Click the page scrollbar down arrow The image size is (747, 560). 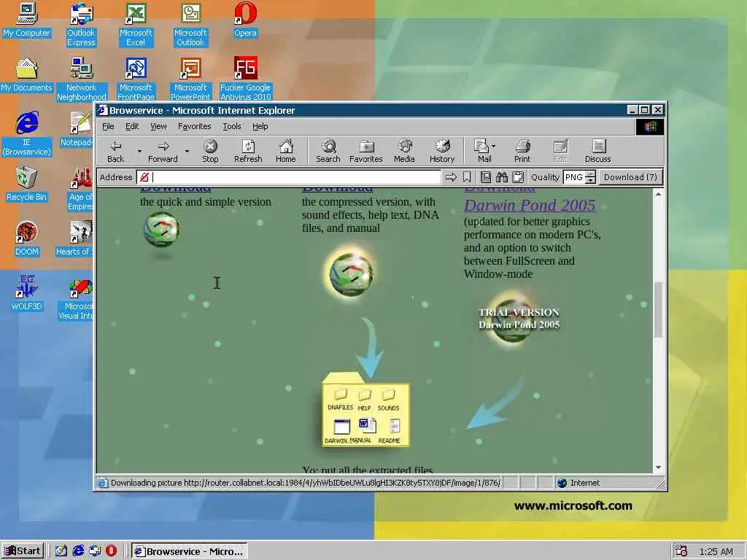[x=658, y=467]
